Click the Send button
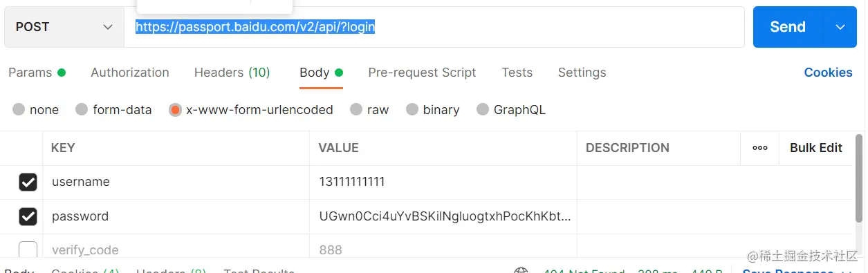Viewport: 868px width, 273px height. (788, 27)
